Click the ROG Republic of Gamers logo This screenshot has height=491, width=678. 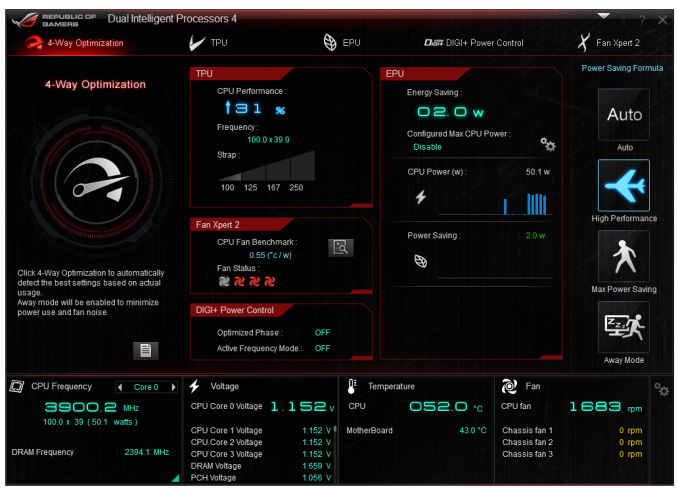(54, 20)
